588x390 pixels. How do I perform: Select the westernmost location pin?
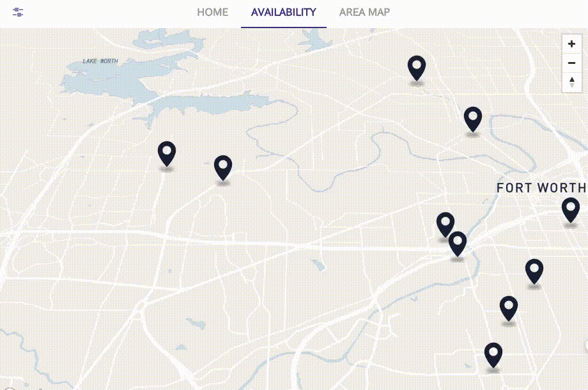click(x=167, y=153)
